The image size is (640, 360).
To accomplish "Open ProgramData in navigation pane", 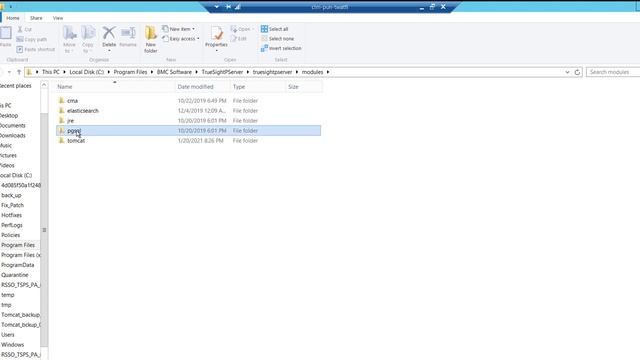I will (18, 265).
